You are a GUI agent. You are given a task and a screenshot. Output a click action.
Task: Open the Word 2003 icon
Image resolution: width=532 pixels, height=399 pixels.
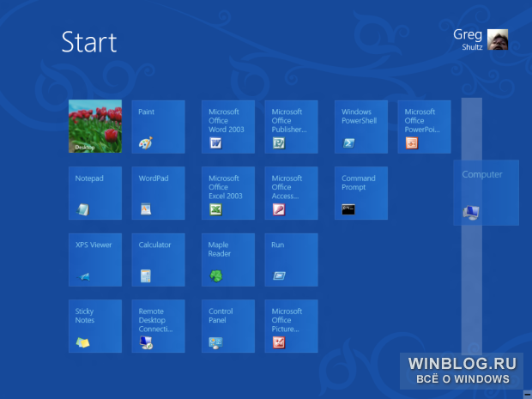click(215, 143)
